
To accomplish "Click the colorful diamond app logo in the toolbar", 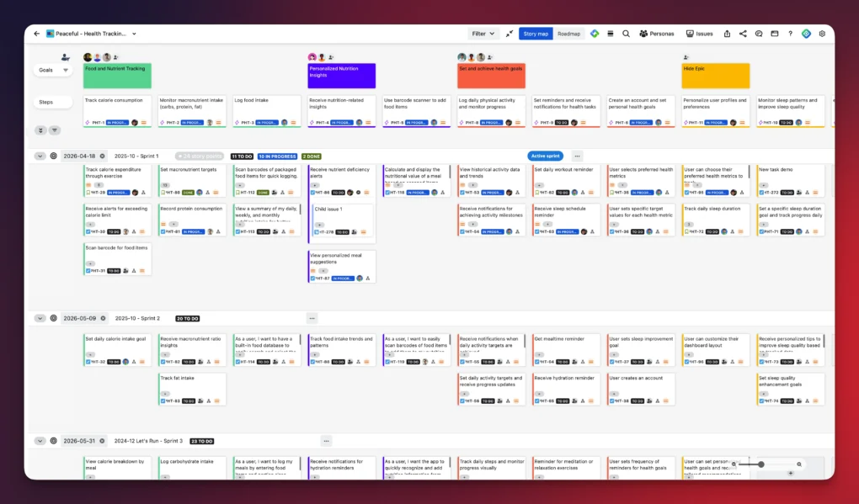I will pos(595,34).
